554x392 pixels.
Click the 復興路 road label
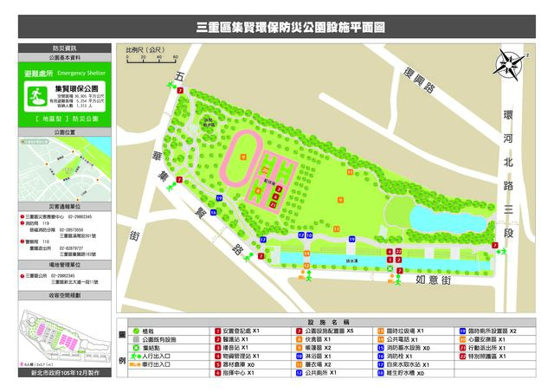419,80
